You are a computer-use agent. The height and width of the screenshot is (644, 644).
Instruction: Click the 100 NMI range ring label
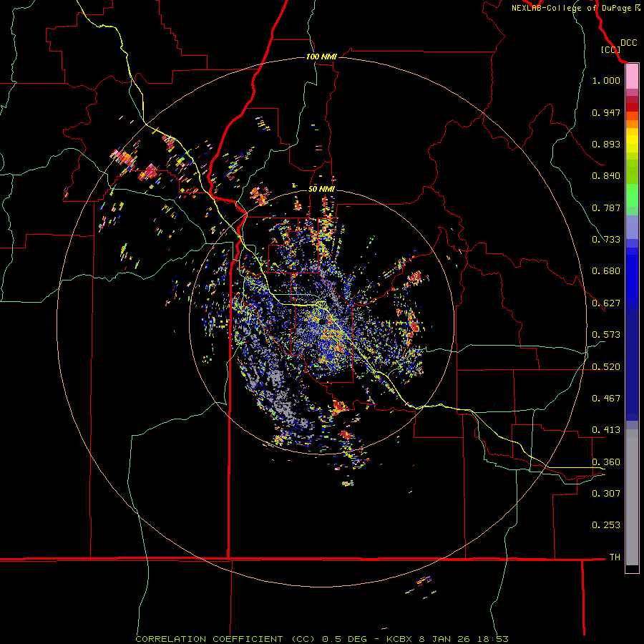321,57
